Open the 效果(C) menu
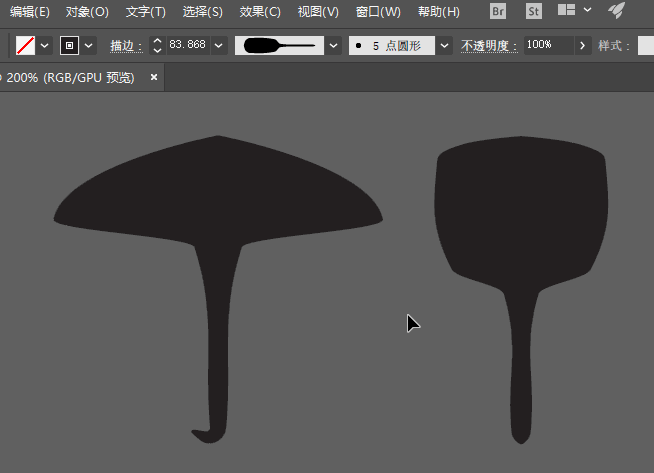Screen dimensions: 654x473 pyautogui.click(x=260, y=12)
